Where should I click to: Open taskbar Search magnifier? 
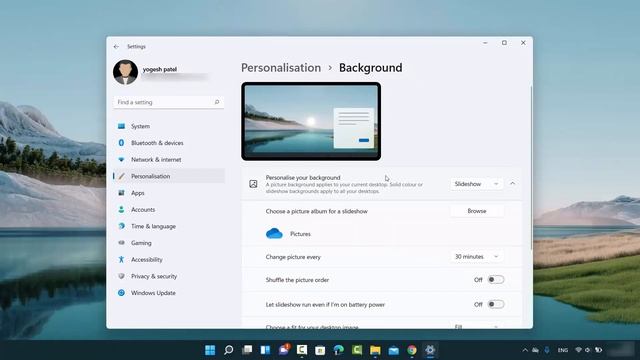[x=229, y=350]
